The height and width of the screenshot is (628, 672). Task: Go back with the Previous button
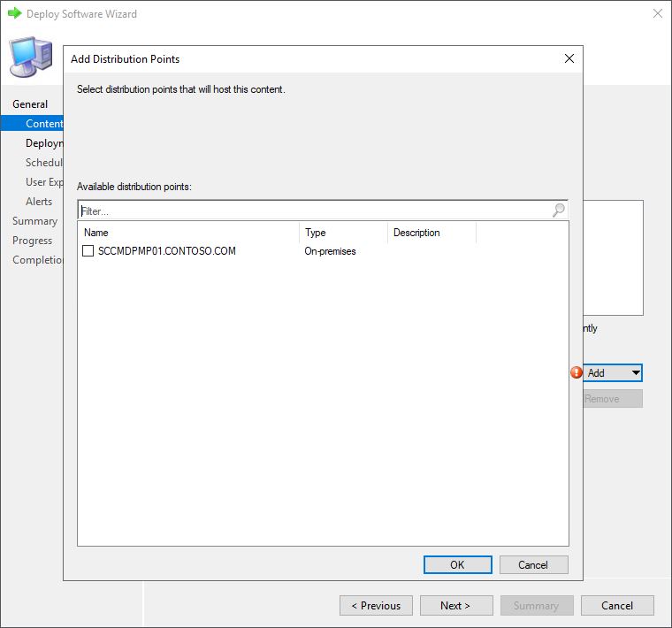376,605
